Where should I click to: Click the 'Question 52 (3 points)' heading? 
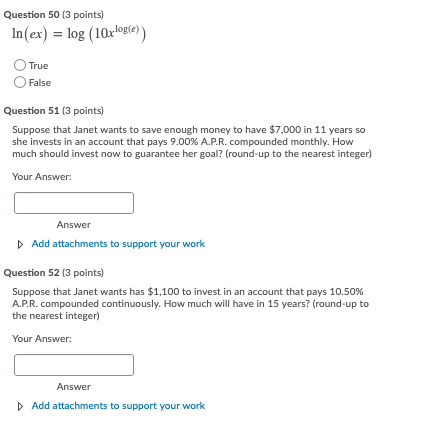pyautogui.click(x=54, y=273)
